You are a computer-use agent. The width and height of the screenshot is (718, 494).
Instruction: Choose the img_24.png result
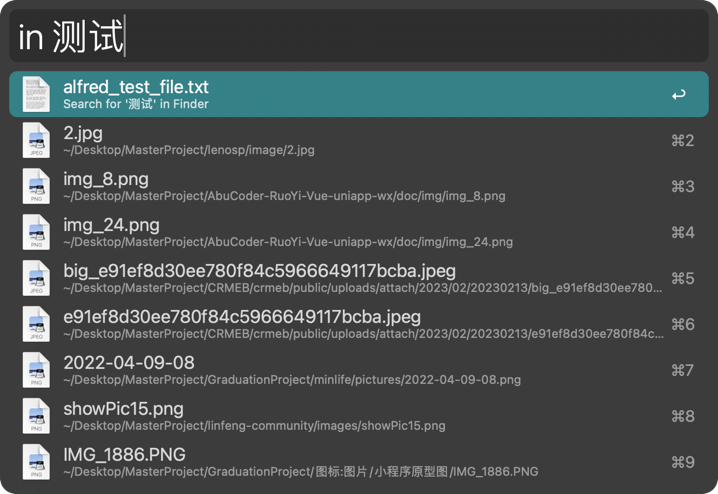(x=111, y=225)
